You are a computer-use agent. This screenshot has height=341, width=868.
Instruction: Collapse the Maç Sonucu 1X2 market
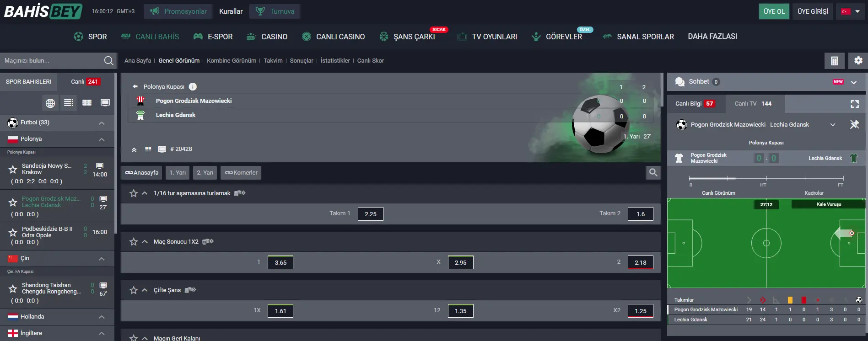(x=145, y=242)
